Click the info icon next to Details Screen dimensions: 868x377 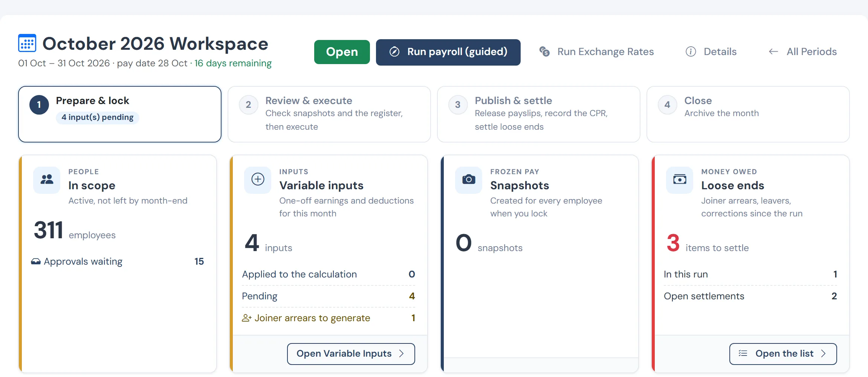691,52
